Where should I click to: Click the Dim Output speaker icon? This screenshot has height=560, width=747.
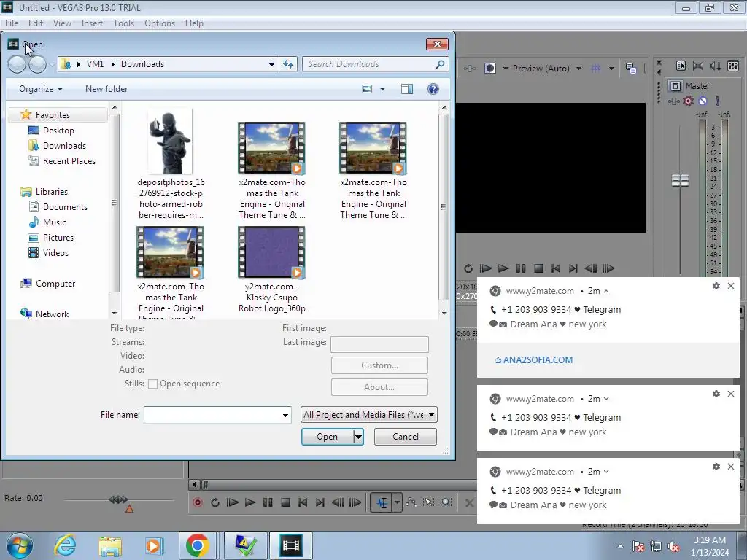coord(715,66)
